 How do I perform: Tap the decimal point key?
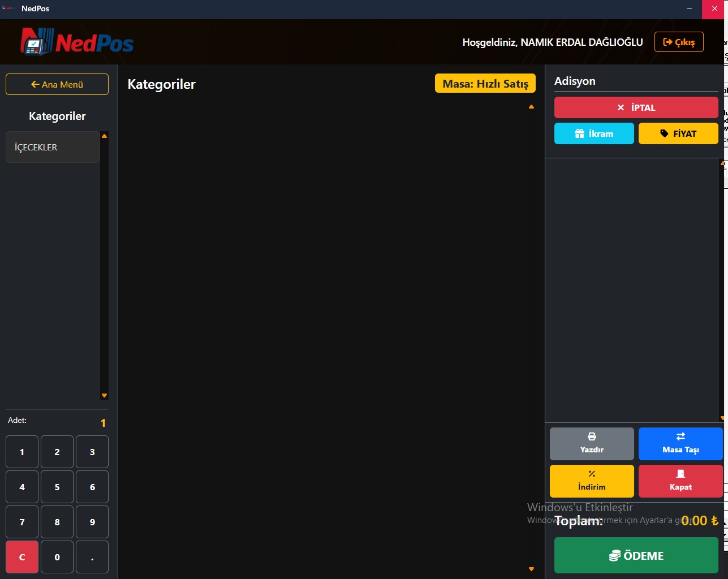92,557
